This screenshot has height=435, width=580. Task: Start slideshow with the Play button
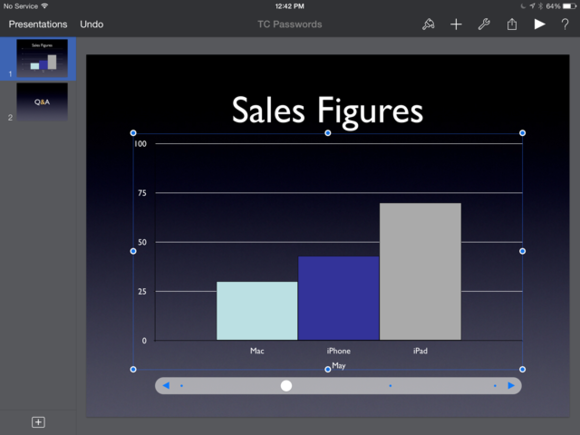540,24
